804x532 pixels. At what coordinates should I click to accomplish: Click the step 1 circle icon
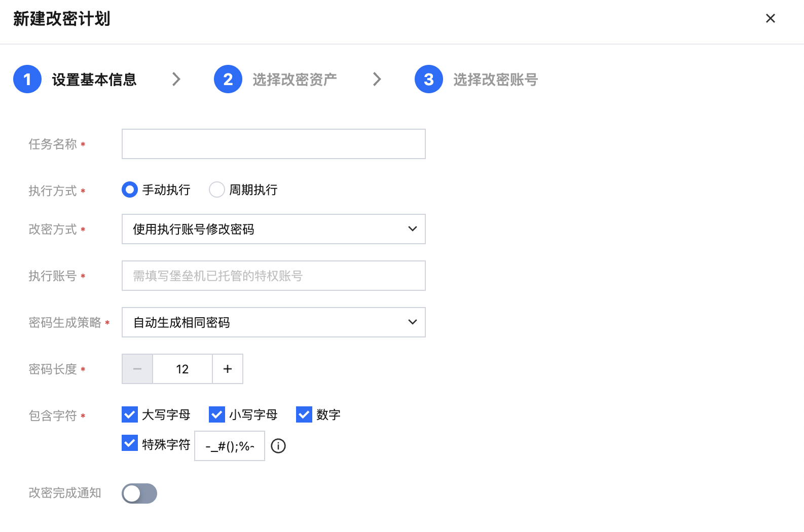point(27,80)
